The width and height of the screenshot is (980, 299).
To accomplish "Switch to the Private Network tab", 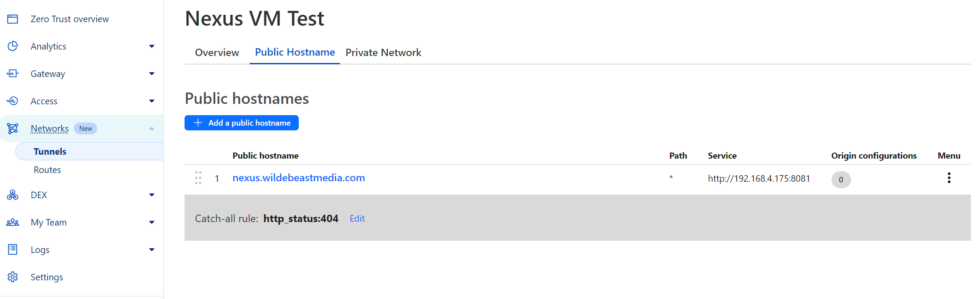I will [383, 52].
